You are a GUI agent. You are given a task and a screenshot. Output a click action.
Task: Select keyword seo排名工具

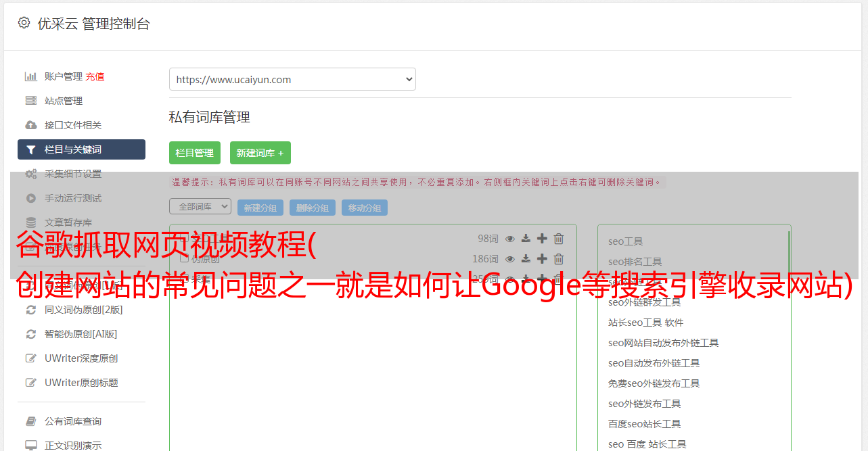[x=635, y=262]
